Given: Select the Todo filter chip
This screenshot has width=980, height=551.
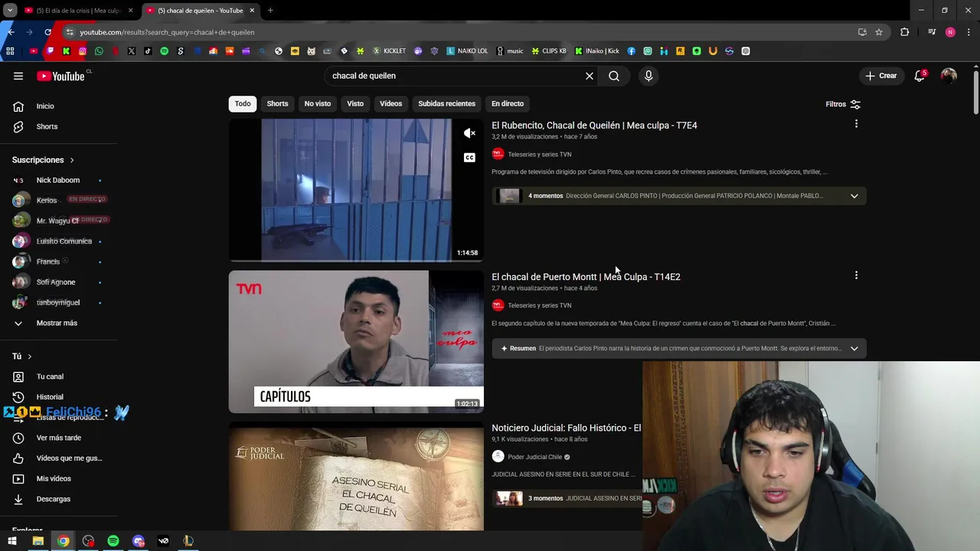Looking at the screenshot, I should 243,103.
